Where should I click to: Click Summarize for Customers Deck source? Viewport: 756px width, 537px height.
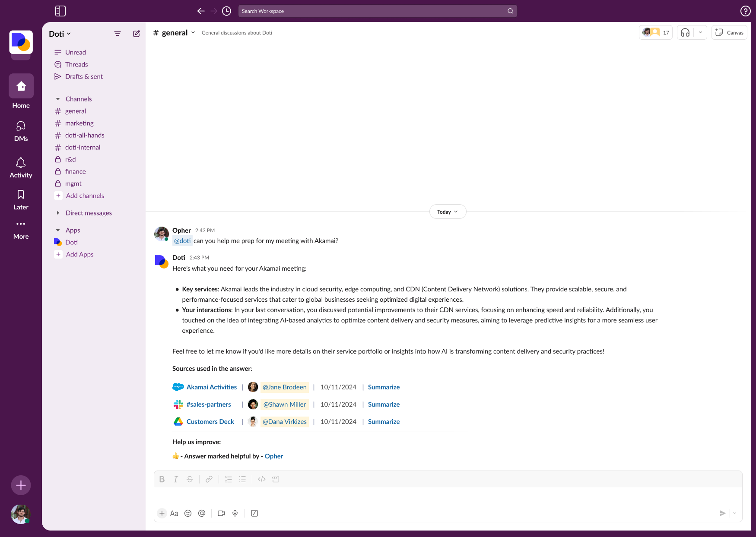pos(384,422)
